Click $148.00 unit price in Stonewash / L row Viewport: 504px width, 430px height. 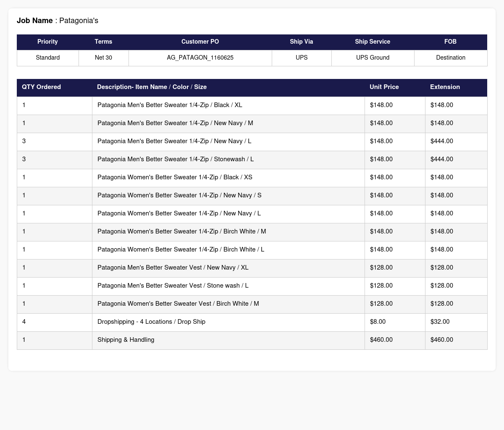click(x=381, y=160)
